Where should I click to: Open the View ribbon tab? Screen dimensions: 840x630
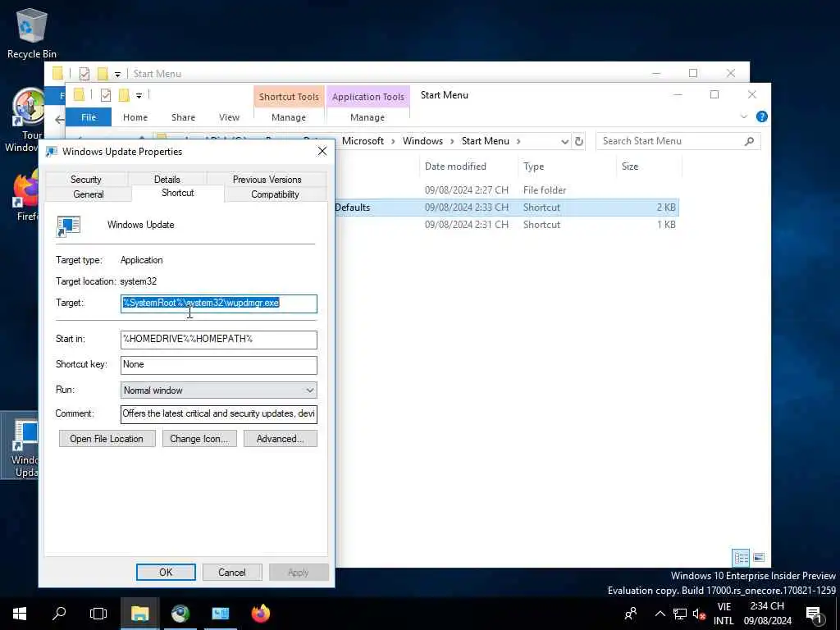pos(229,117)
